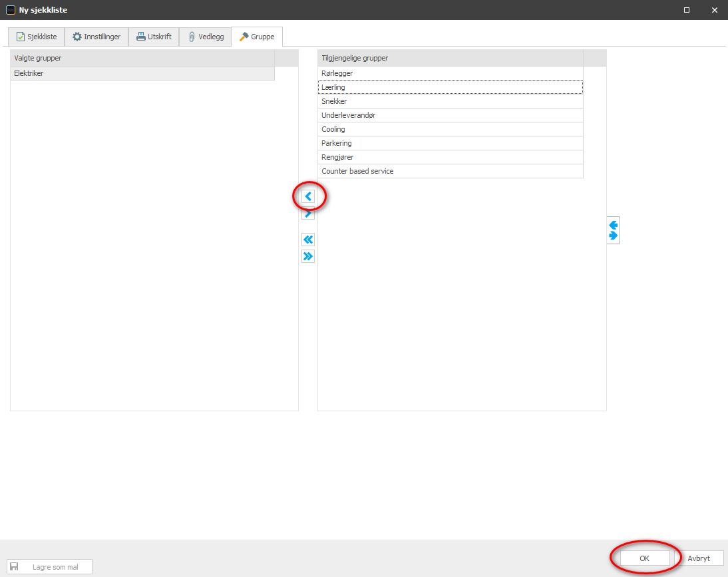Click the Valgte grupper column header
This screenshot has height=577, width=728.
[x=142, y=58]
